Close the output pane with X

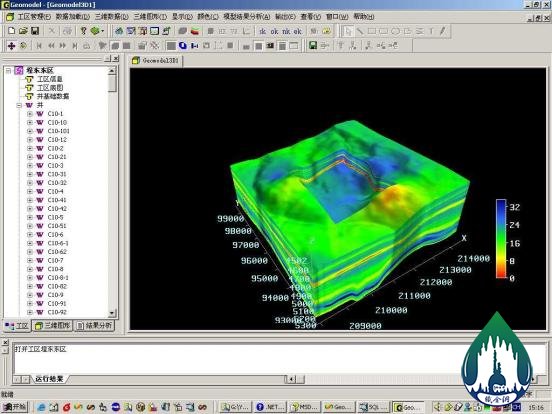5,342
